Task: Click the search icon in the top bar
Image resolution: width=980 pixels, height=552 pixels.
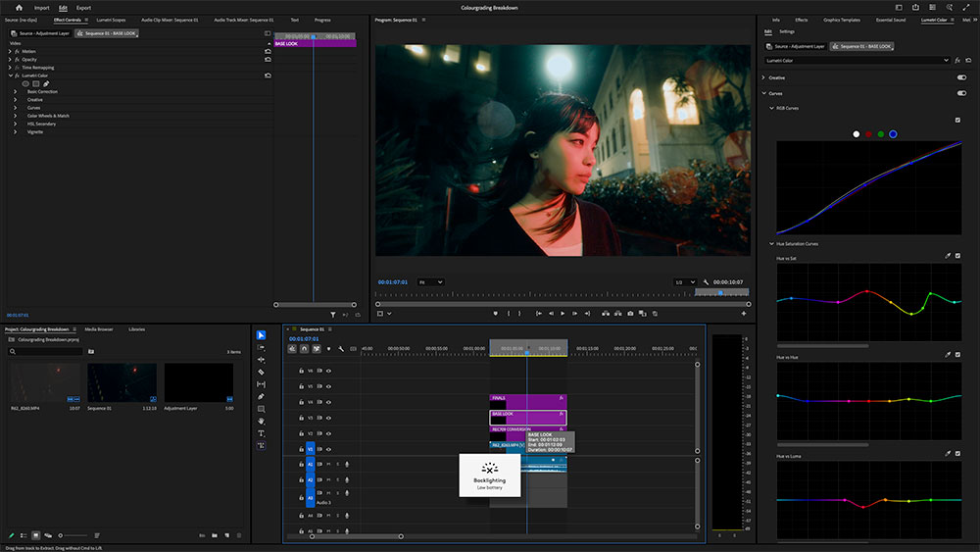Action: coord(949,8)
